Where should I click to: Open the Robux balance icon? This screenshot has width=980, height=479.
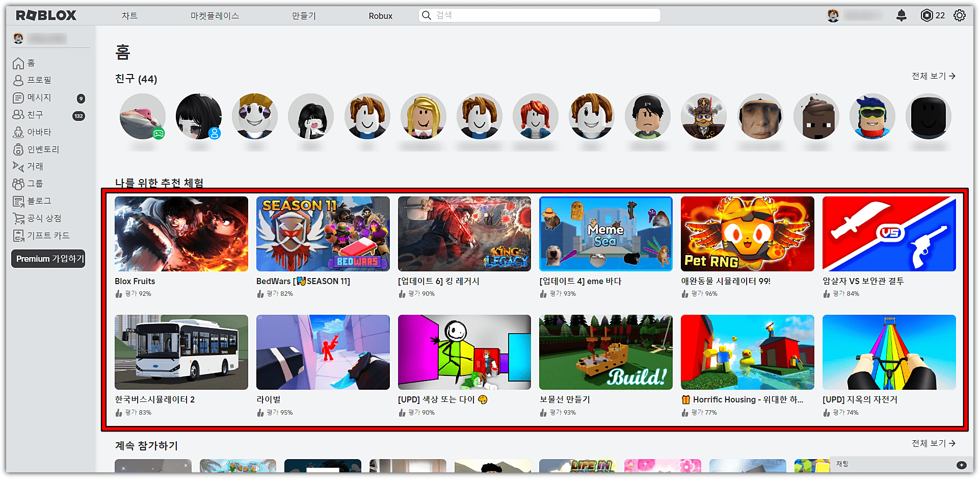pos(926,15)
